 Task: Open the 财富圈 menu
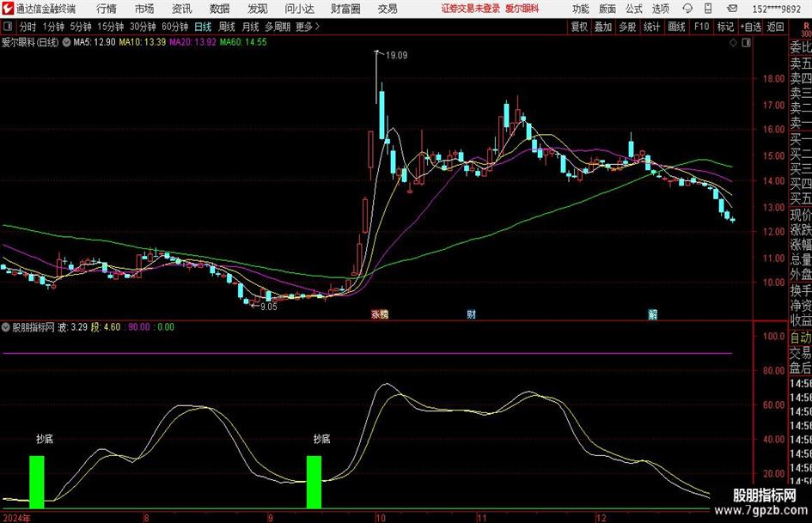[x=345, y=9]
